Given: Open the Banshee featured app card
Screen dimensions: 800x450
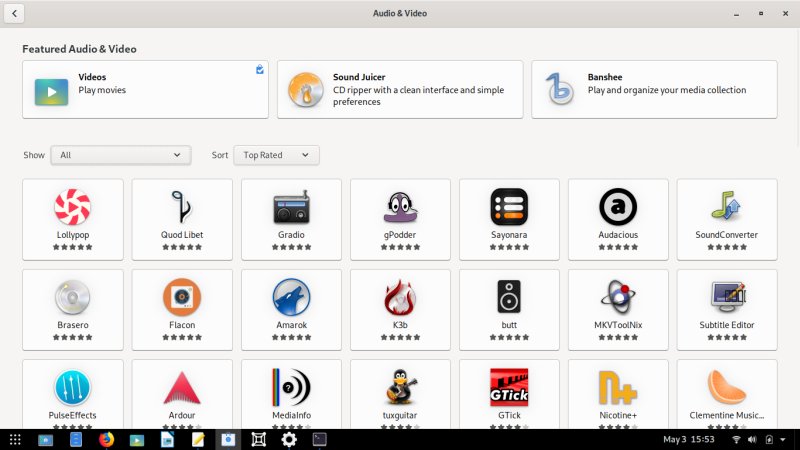Looking at the screenshot, I should [654, 90].
